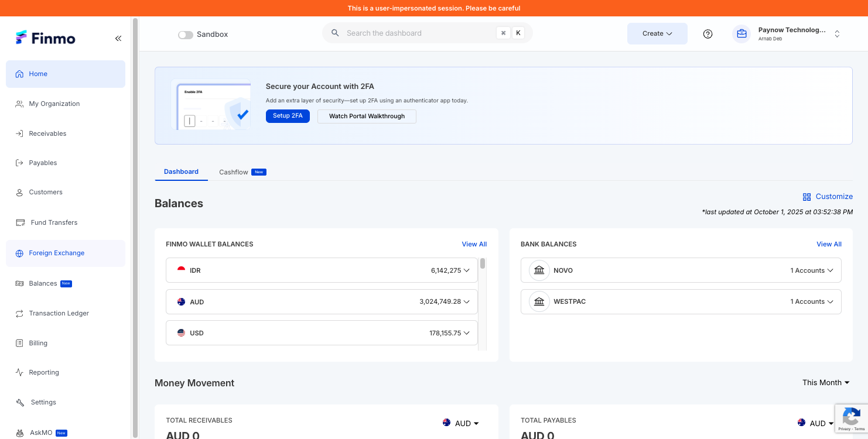
Task: Open Home in the sidebar
Action: tap(66, 74)
